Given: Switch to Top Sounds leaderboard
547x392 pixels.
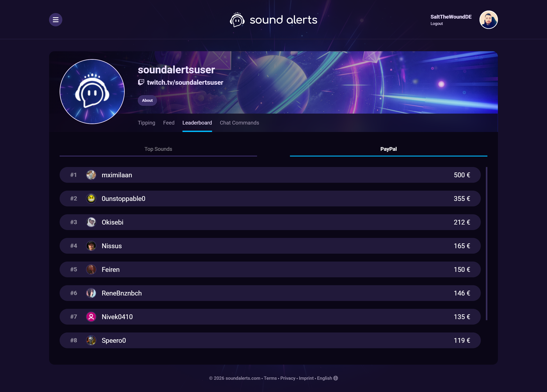Looking at the screenshot, I should pos(158,149).
